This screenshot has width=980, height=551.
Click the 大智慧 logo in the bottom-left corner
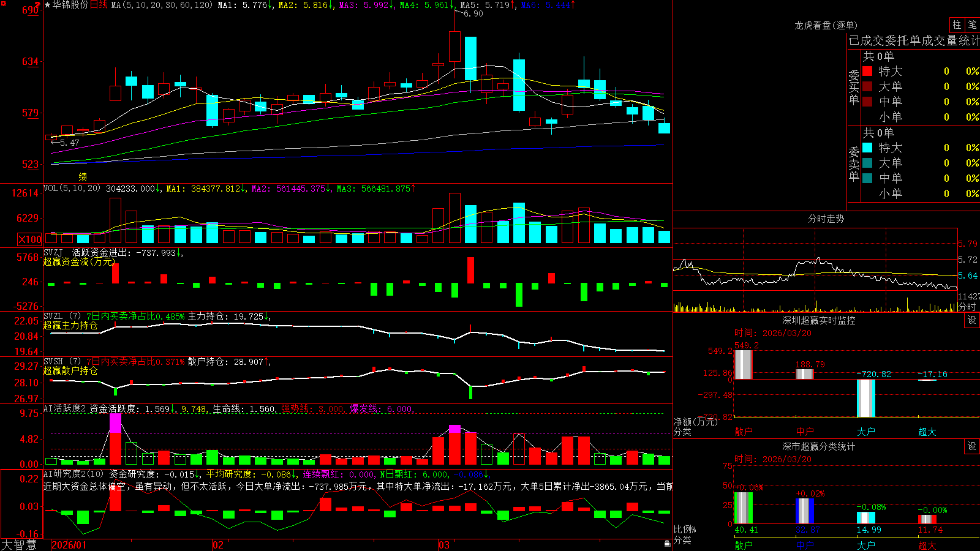click(x=19, y=545)
